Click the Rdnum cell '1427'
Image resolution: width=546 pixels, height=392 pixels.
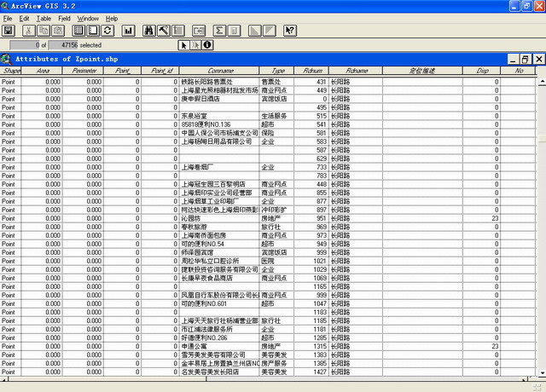311,372
